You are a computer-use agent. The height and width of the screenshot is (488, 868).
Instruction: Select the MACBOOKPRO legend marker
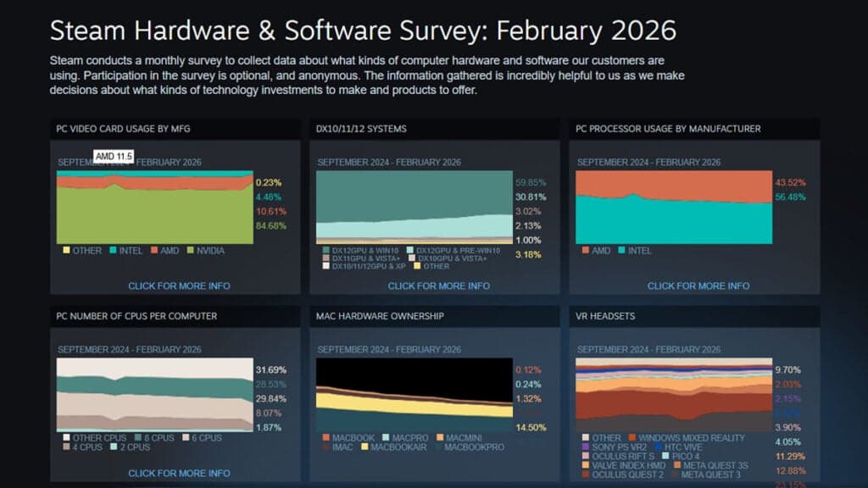click(x=439, y=447)
